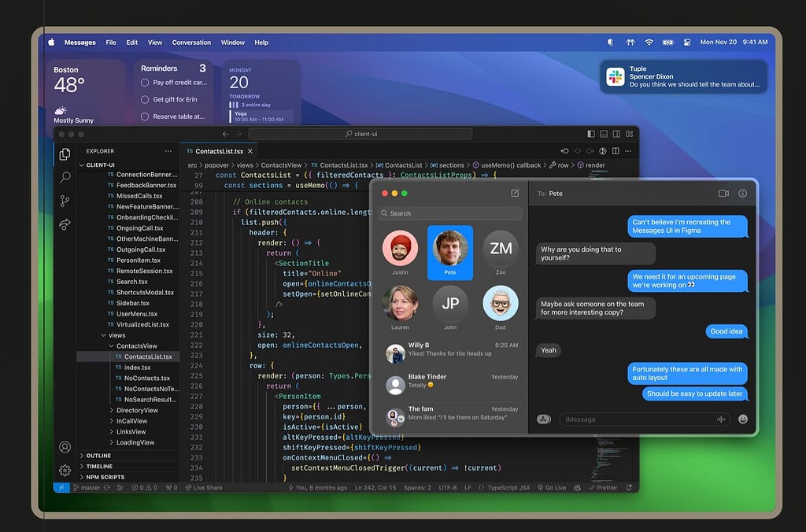Open the Search panel in the Activity Bar

(x=65, y=178)
